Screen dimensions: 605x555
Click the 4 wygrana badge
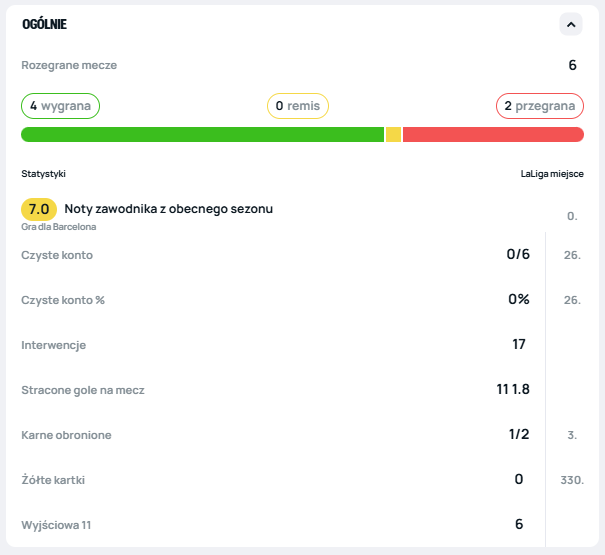(61, 106)
